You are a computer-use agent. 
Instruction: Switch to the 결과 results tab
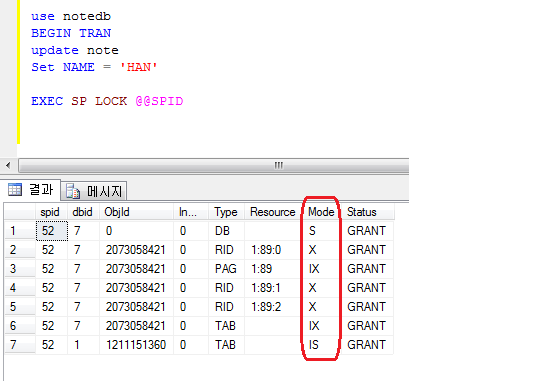[x=31, y=190]
